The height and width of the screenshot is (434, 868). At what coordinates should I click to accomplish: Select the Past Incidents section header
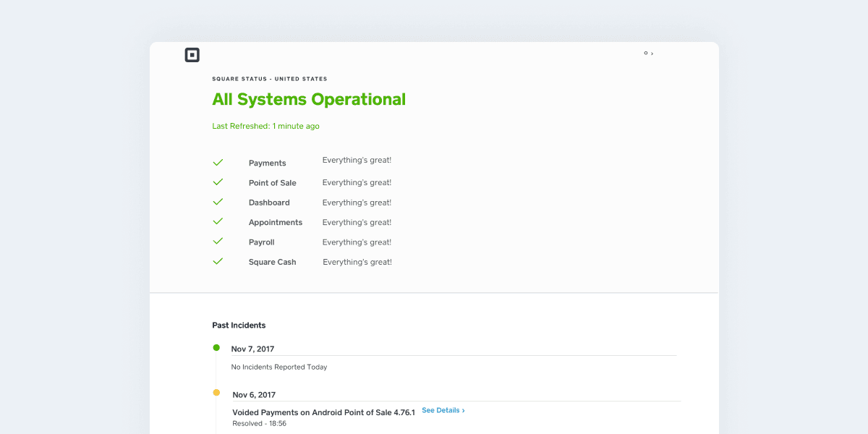(x=239, y=325)
